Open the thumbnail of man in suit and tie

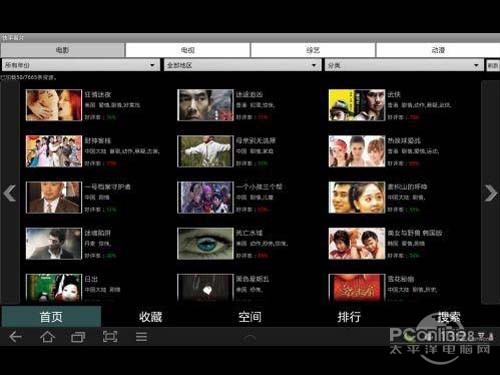[x=54, y=197]
